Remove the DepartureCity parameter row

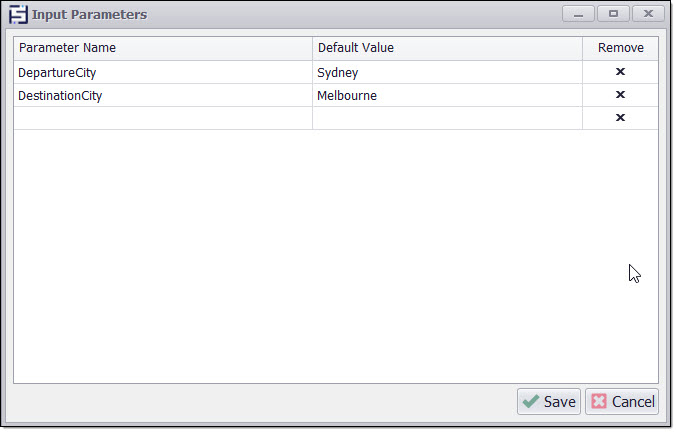(620, 72)
